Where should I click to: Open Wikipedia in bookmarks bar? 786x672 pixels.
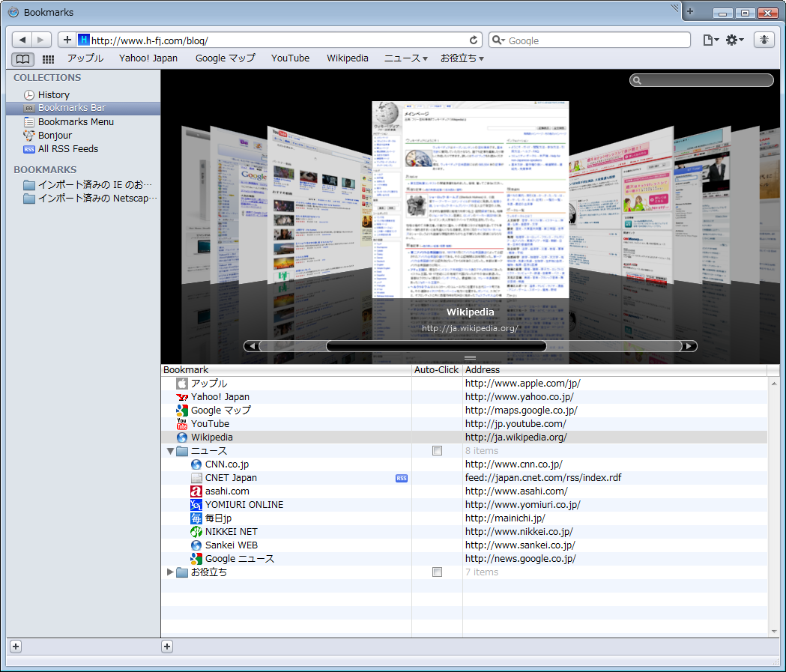coord(348,58)
